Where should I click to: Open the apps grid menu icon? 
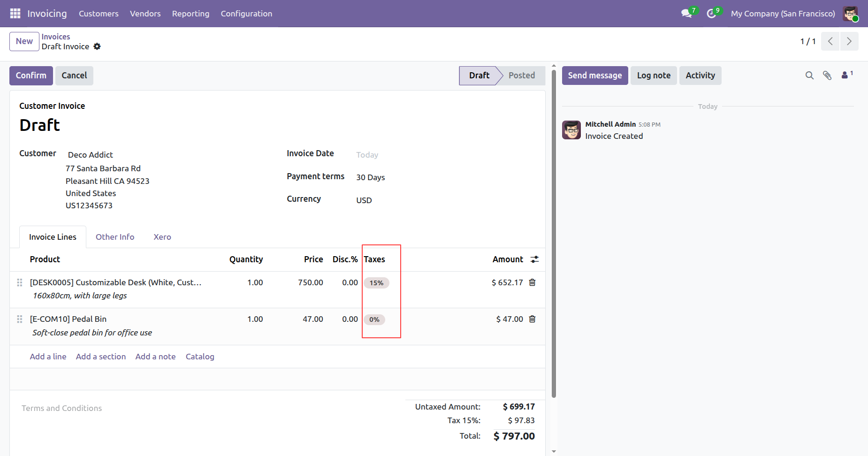[15, 14]
